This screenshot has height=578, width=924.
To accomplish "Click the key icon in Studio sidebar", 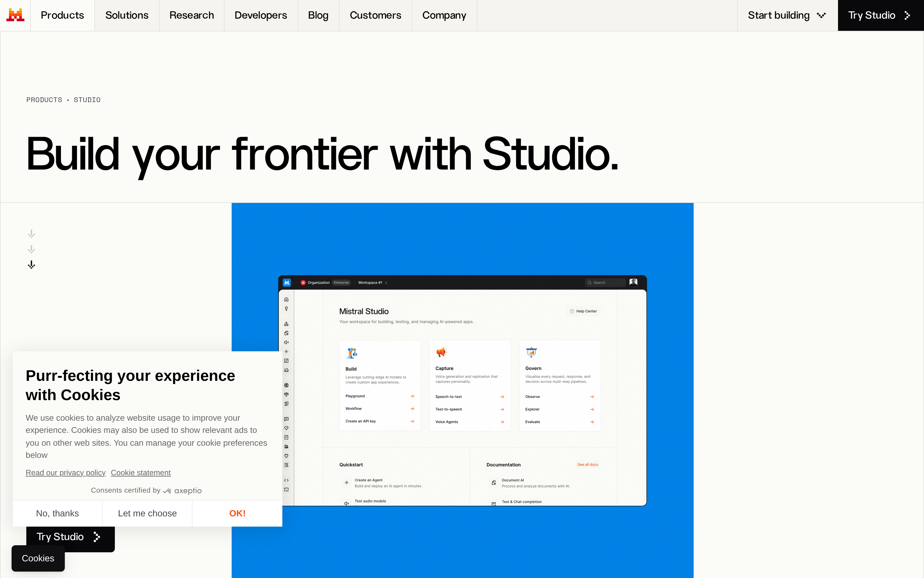I will [287, 309].
